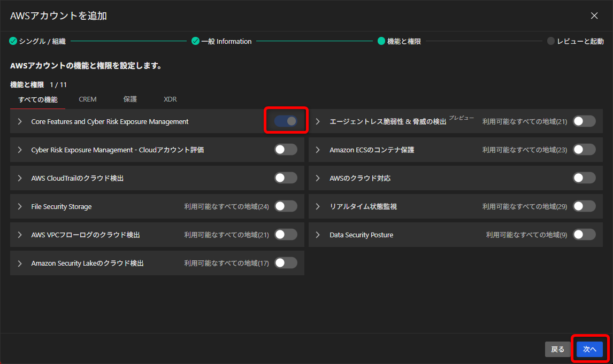Enable Cyber Risk Exposure Management Cloudアカウント評価 switch

(286, 150)
